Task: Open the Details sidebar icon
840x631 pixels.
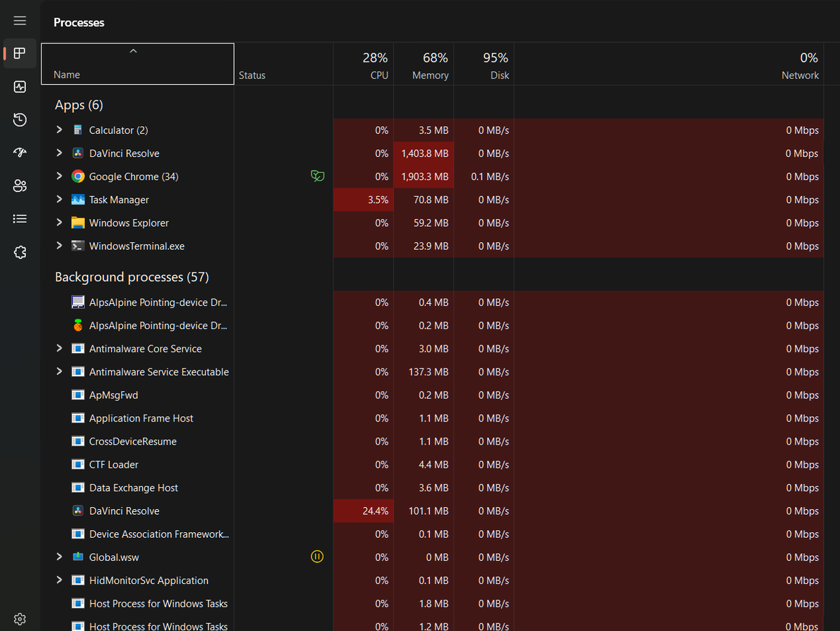Action: click(20, 219)
